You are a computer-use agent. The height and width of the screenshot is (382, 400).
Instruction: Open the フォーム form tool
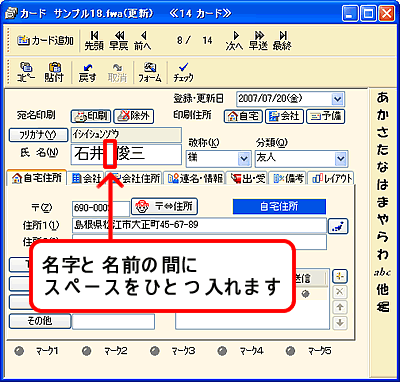[x=150, y=72]
